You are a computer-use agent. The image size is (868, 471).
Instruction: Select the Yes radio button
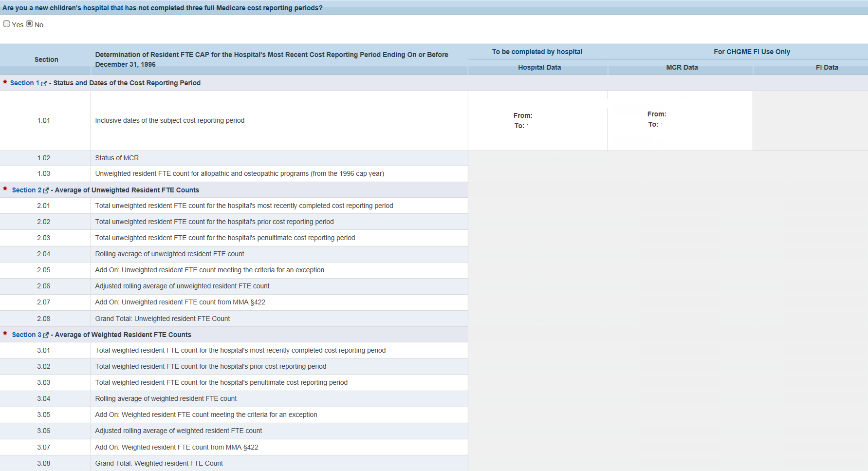coord(7,24)
